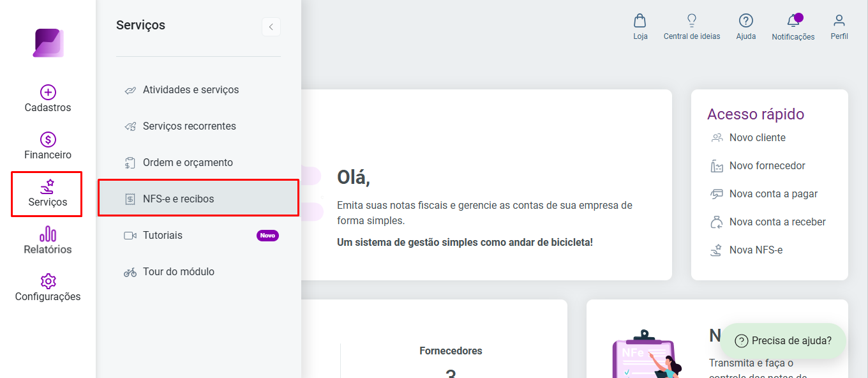Open the Cadastros plus icon
Screen dimensions: 868x378
(48, 93)
